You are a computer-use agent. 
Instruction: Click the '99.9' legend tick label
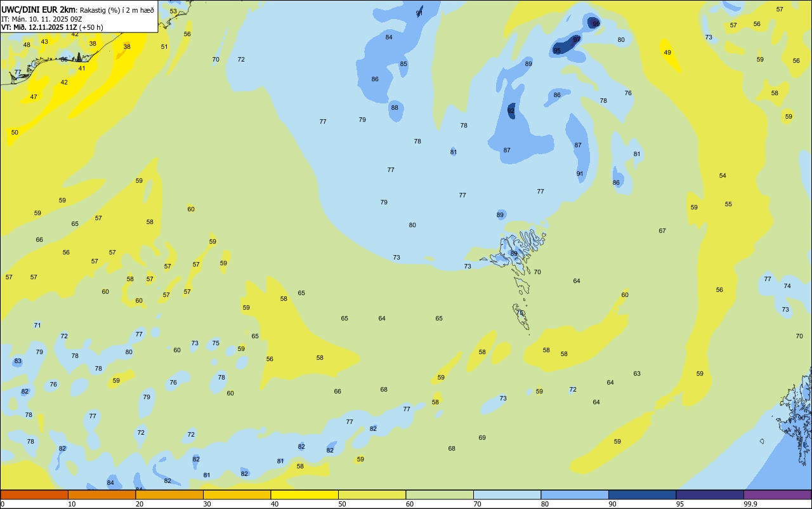[750, 504]
